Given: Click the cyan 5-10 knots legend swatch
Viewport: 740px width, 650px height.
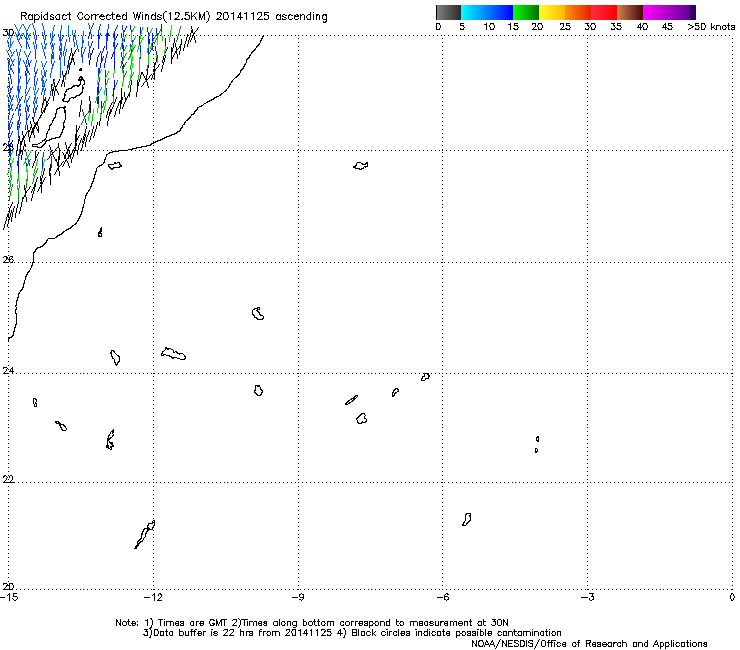Looking at the screenshot, I should [x=474, y=12].
